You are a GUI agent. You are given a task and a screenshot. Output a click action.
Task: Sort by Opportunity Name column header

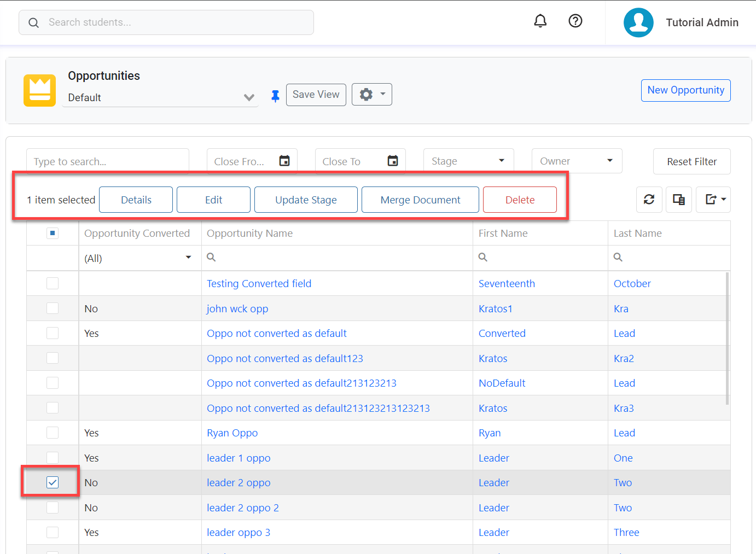pos(249,233)
